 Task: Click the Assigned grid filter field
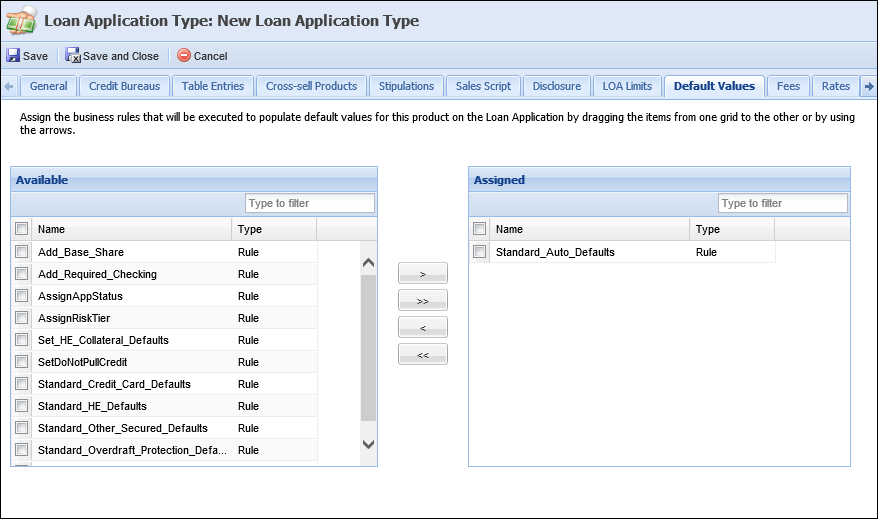point(783,203)
